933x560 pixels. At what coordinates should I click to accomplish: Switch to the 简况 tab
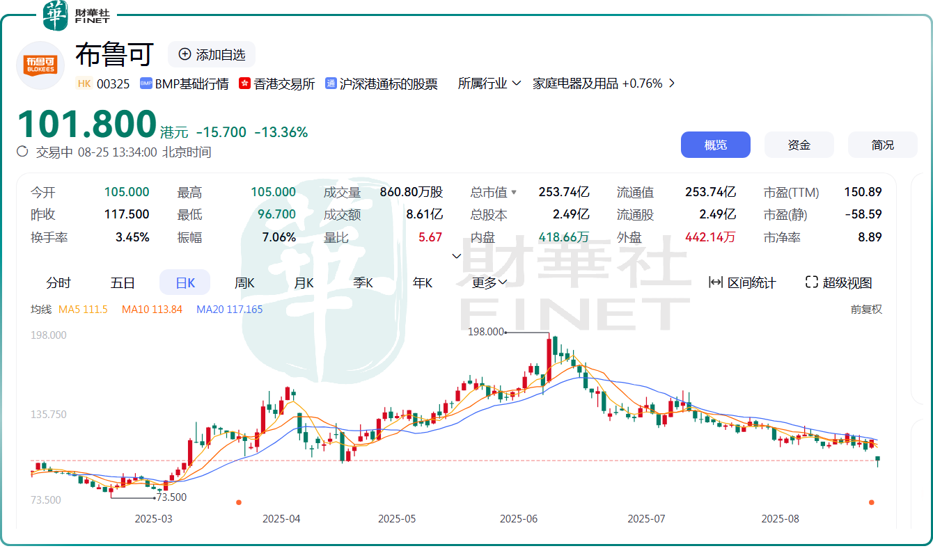(x=882, y=145)
